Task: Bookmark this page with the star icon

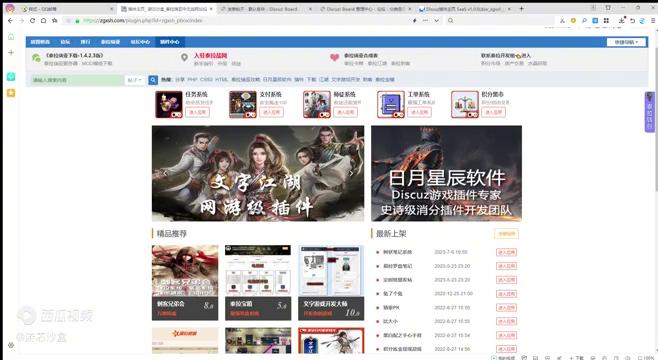Action: [55, 20]
